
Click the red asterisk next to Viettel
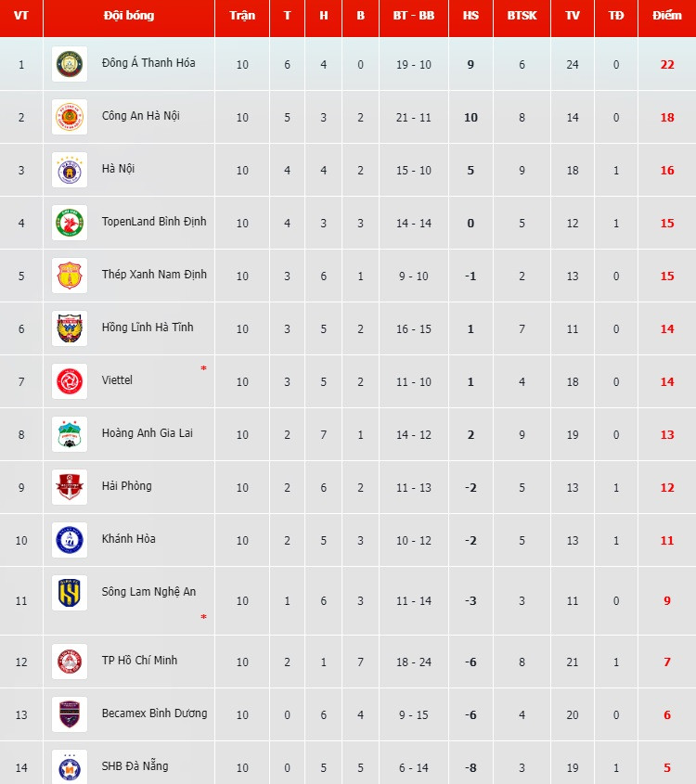coord(204,369)
